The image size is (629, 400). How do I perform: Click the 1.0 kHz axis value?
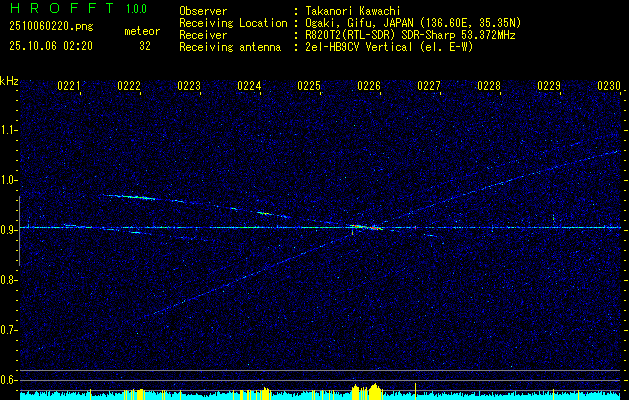(7, 180)
